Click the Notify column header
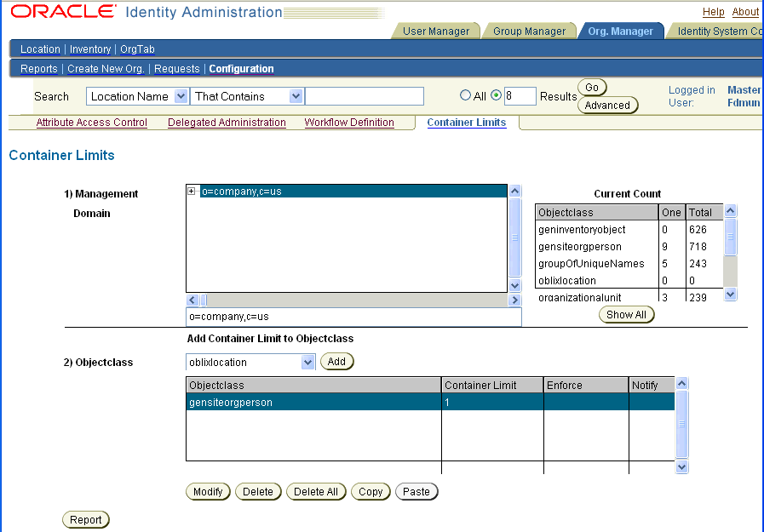The image size is (764, 532). point(652,385)
